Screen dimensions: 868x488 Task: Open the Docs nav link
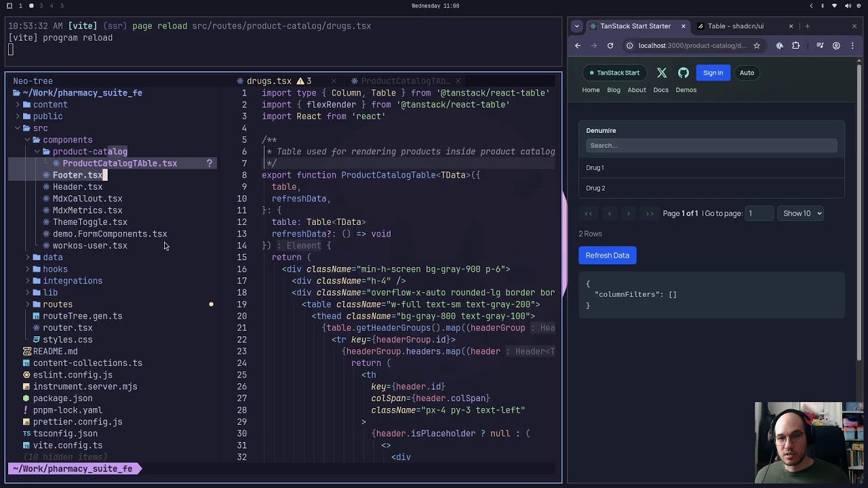pos(661,89)
